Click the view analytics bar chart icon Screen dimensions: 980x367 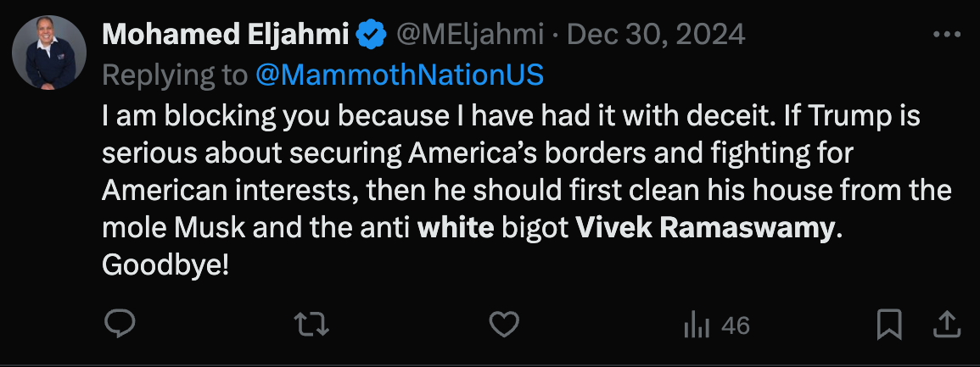(697, 325)
